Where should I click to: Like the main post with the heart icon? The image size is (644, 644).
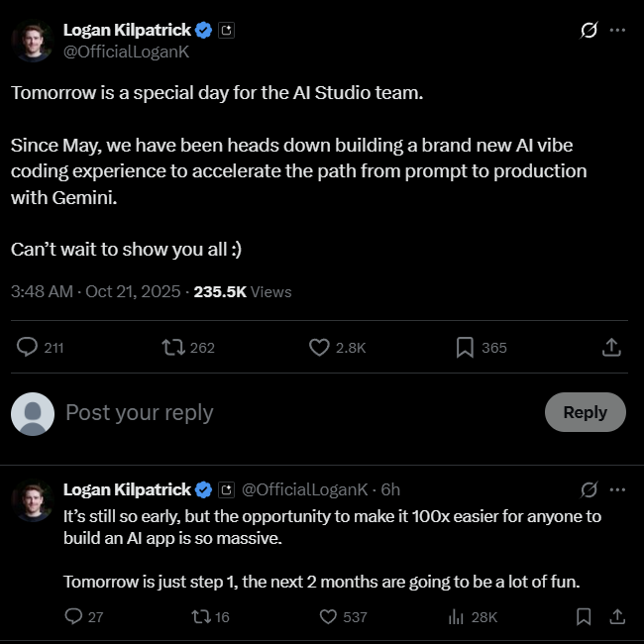coord(319,348)
